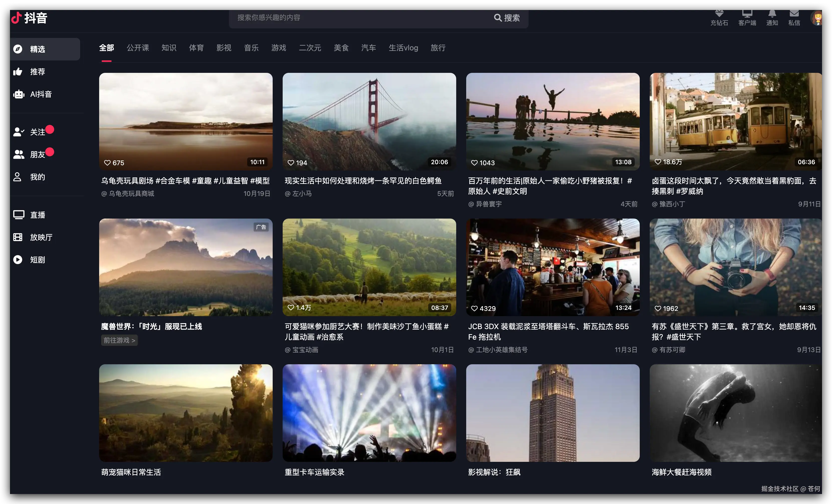Switch to the 音乐 category tab
This screenshot has width=832, height=504.
[251, 48]
